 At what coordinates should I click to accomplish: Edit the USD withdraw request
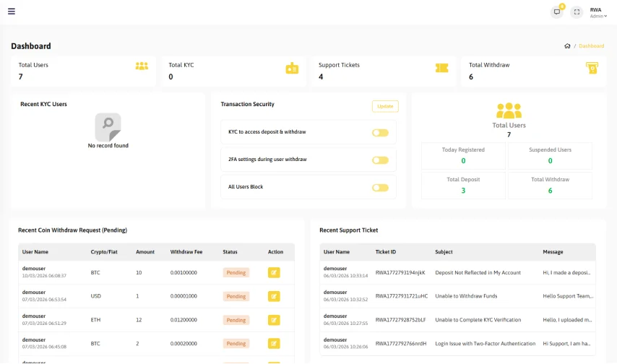(x=274, y=296)
